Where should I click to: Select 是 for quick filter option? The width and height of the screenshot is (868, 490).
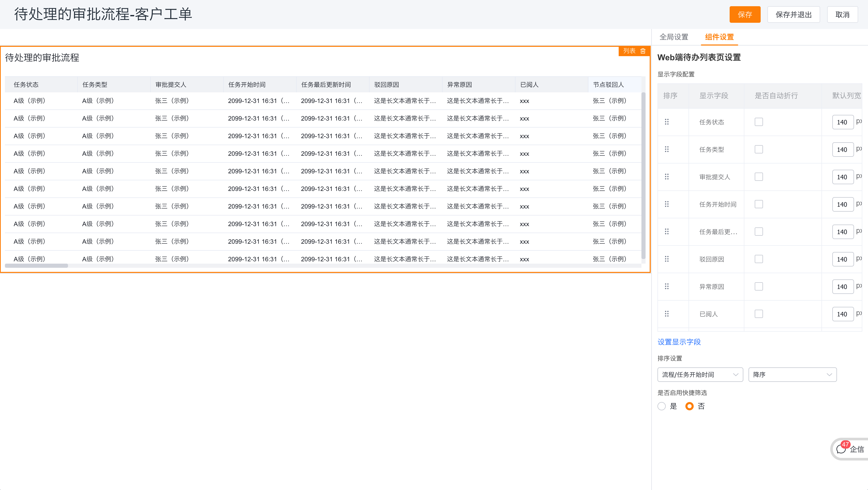(x=661, y=406)
